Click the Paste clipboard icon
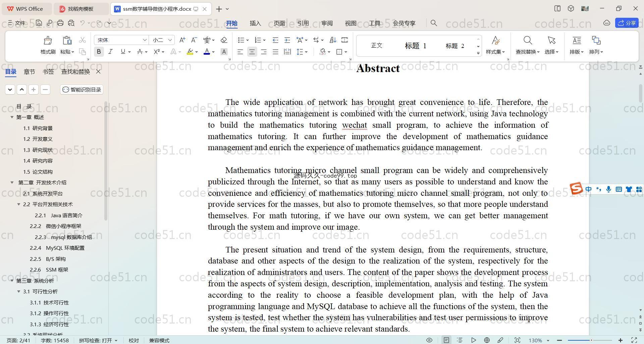 pos(67,41)
